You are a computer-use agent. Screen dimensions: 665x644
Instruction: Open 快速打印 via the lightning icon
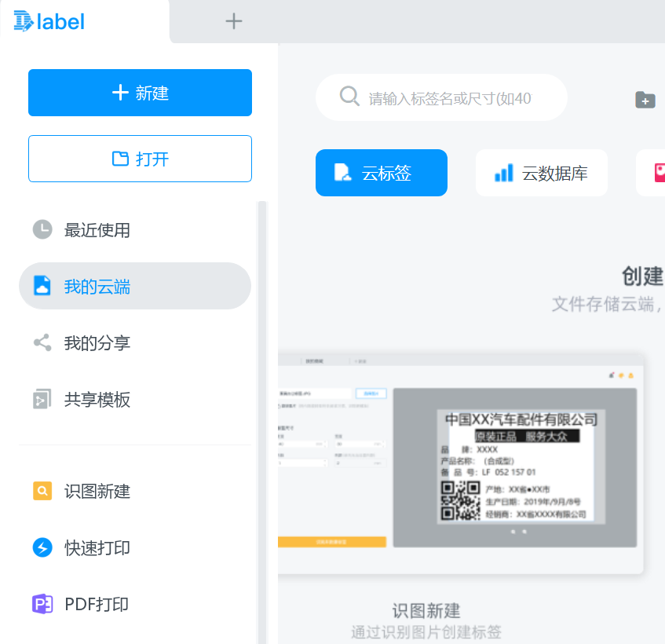point(42,548)
